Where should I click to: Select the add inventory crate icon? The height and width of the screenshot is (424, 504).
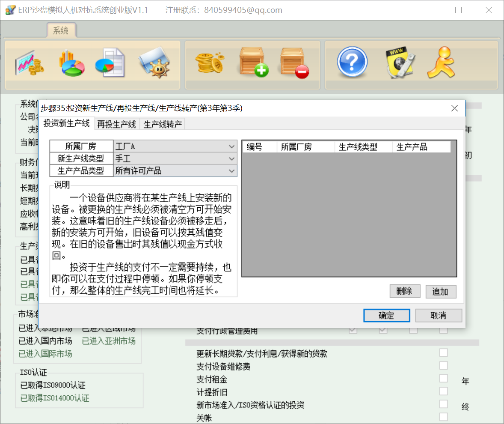coord(252,63)
